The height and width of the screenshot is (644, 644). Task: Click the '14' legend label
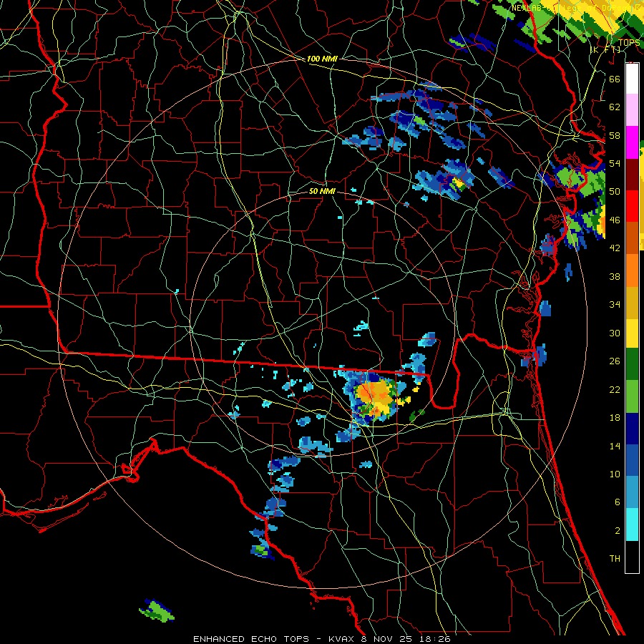(615, 446)
